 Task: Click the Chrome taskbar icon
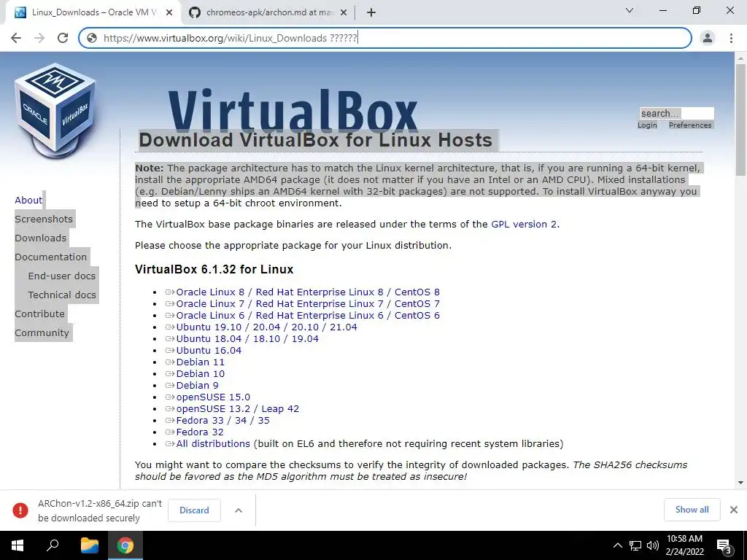coord(125,545)
